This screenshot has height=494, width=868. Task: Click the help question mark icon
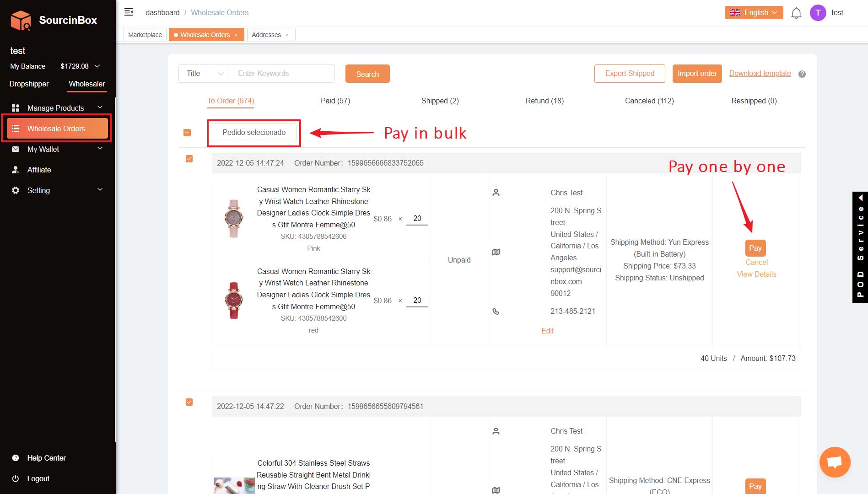802,74
